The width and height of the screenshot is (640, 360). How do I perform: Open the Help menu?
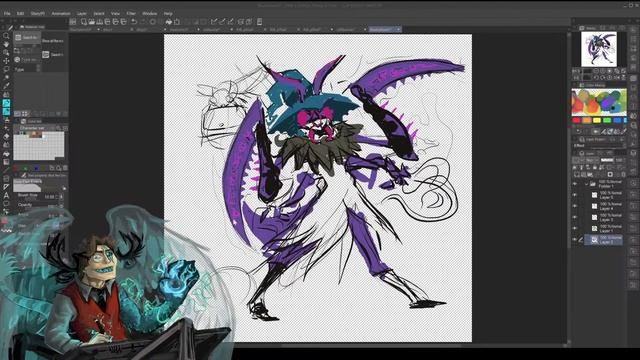click(x=168, y=13)
